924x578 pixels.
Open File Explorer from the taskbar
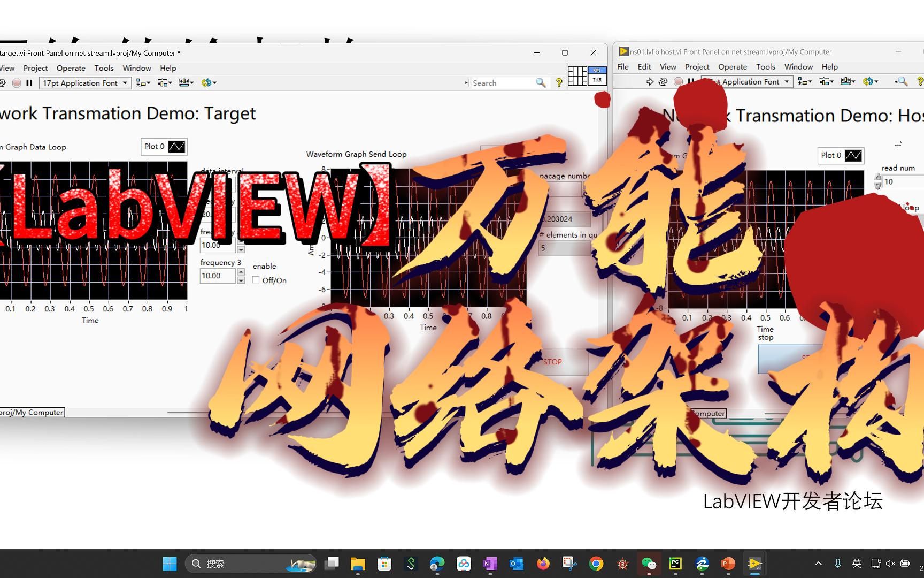(358, 564)
